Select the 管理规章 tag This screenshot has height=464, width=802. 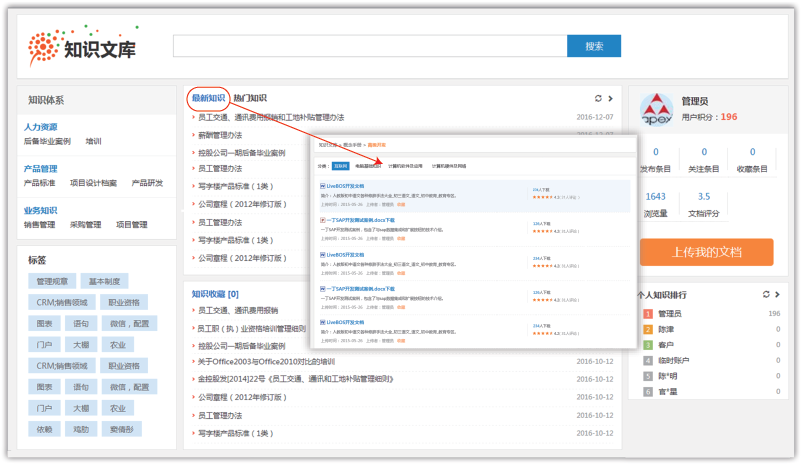pos(52,281)
